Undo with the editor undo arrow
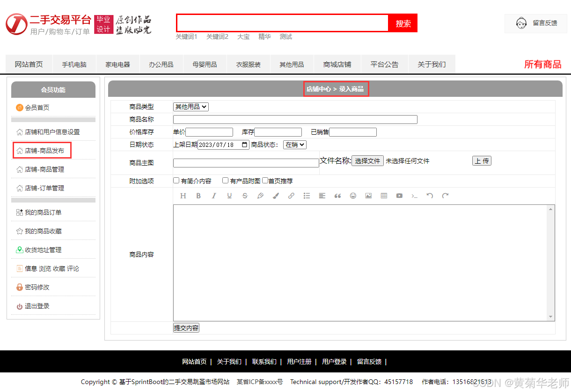The image size is (571, 392). pos(430,196)
